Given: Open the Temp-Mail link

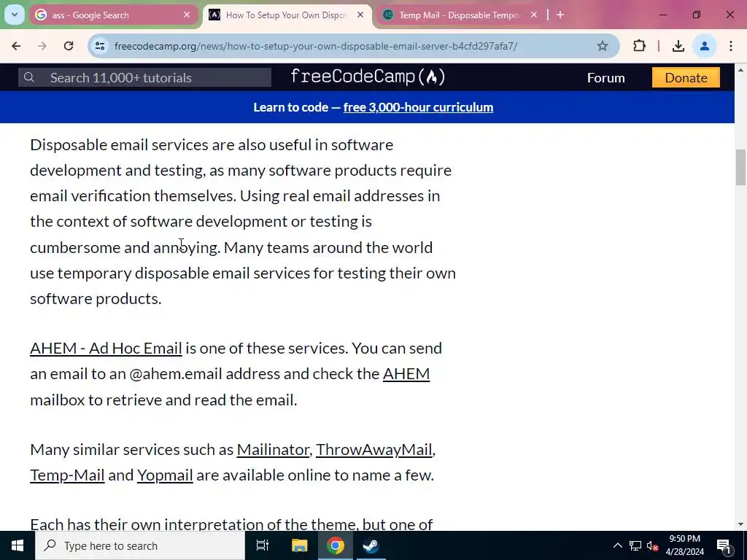Looking at the screenshot, I should click(x=67, y=475).
